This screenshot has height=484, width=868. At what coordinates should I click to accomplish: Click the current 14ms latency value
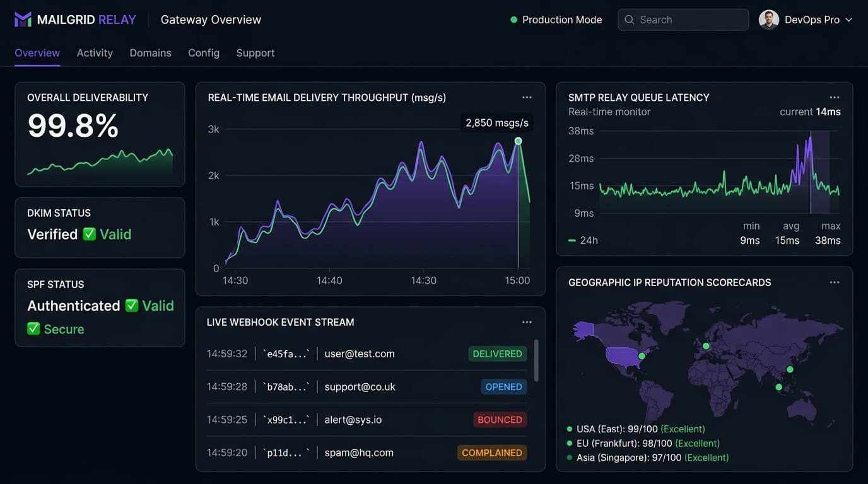coord(828,112)
